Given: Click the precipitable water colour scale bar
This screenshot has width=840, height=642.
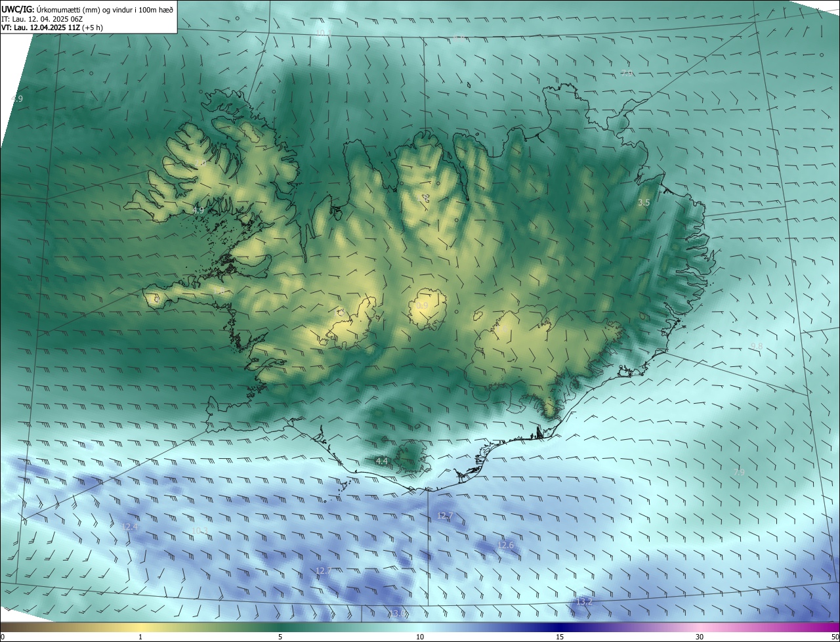Looking at the screenshot, I should pos(420,628).
